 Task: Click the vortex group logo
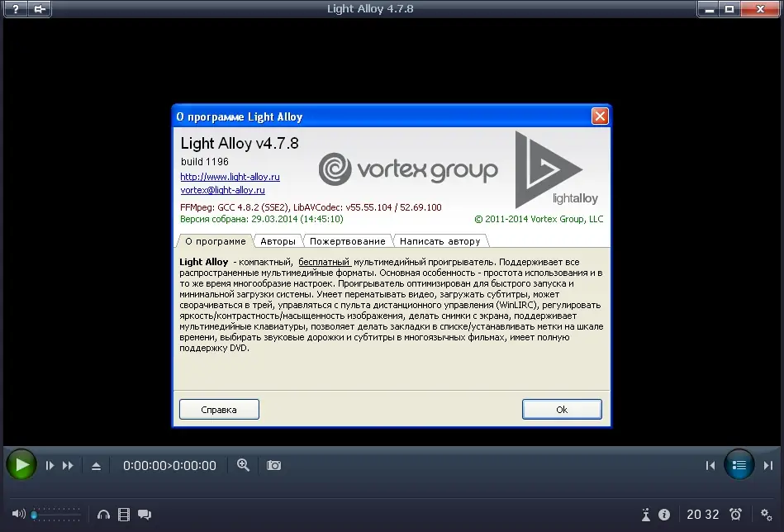tap(408, 169)
